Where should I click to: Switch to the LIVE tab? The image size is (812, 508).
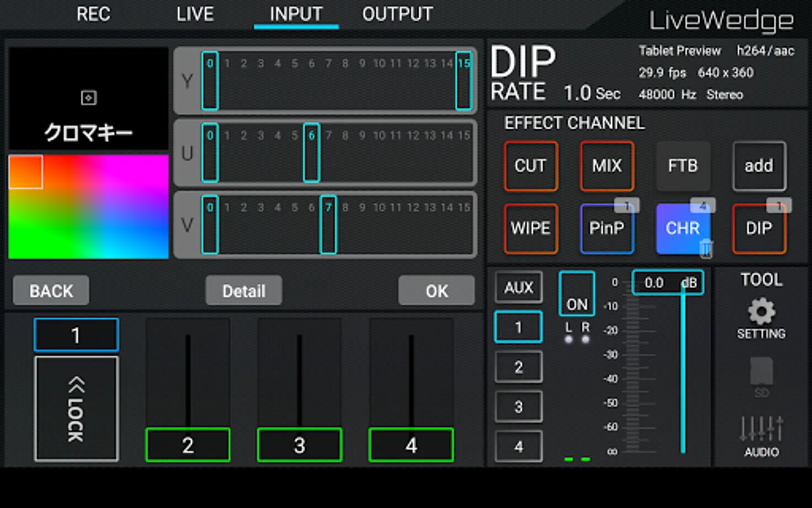point(195,14)
